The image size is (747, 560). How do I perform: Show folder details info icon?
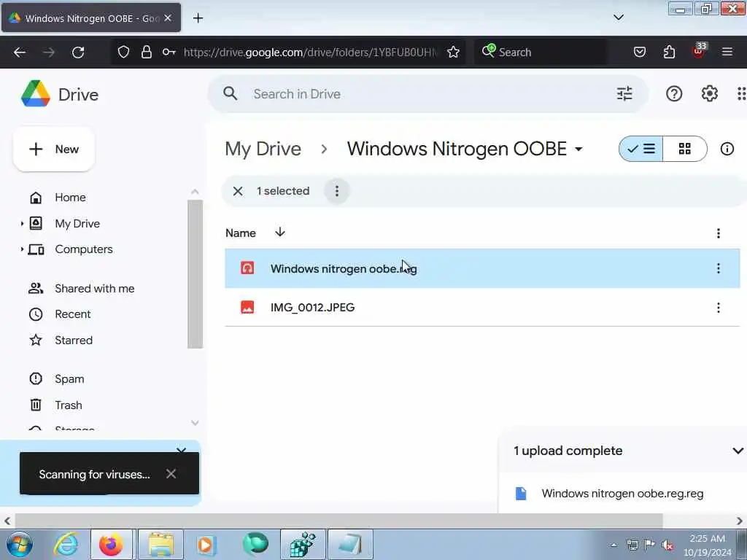(x=727, y=149)
